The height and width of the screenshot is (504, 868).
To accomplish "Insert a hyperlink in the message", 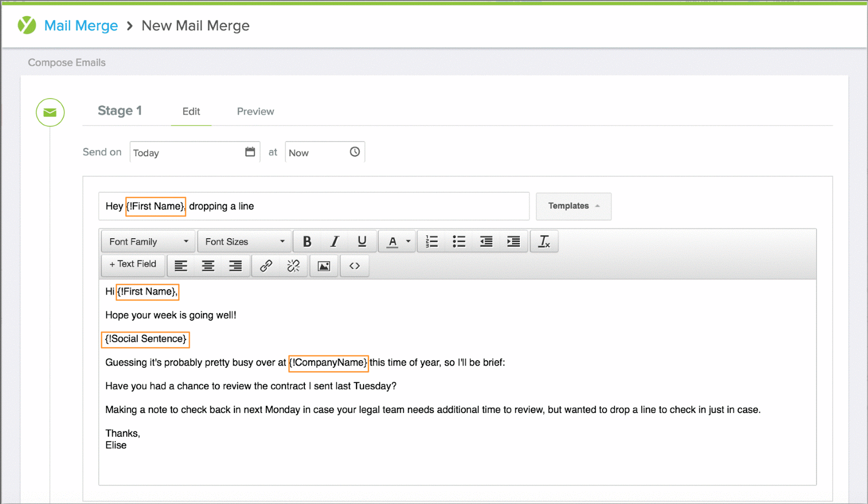I will [265, 266].
